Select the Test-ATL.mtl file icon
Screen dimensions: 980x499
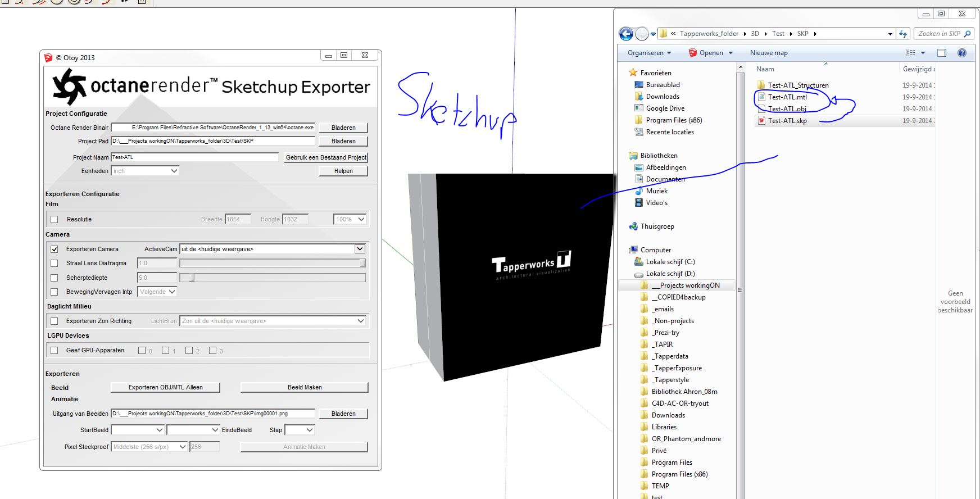(761, 97)
